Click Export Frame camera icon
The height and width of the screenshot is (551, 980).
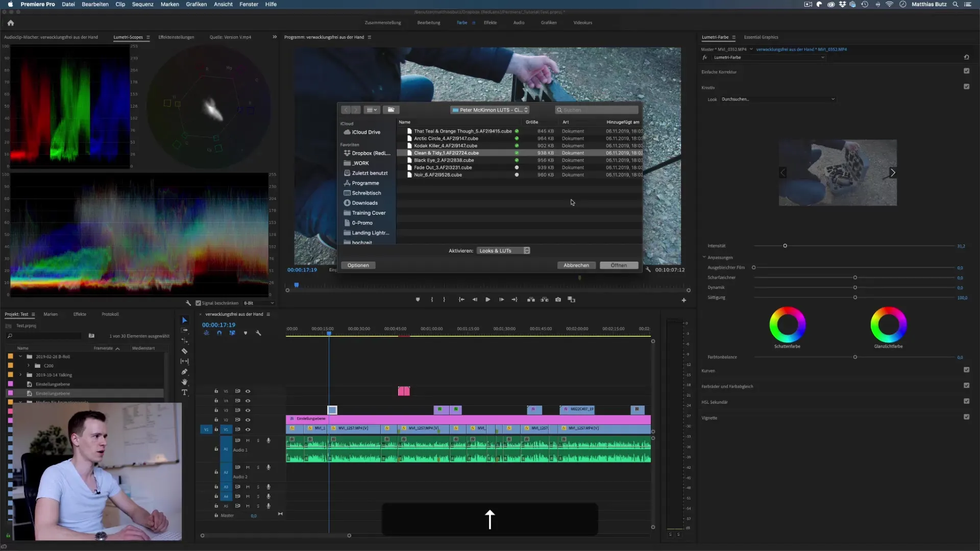[558, 299]
